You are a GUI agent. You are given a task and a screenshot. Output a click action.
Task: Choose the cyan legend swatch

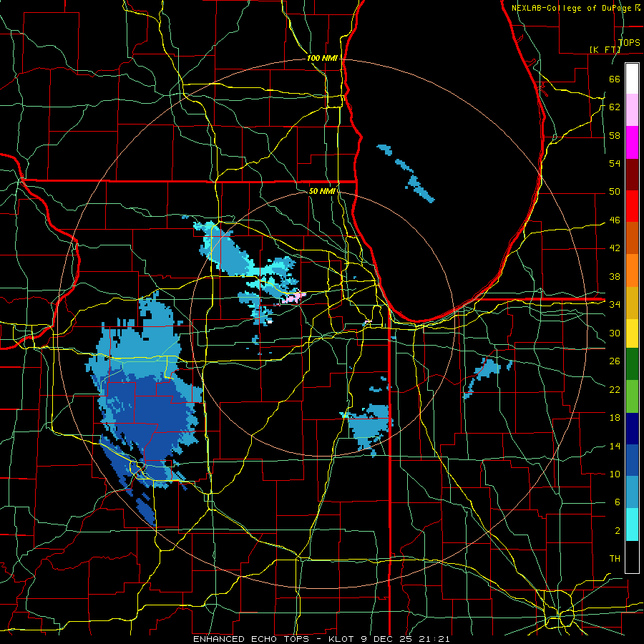pos(632,525)
